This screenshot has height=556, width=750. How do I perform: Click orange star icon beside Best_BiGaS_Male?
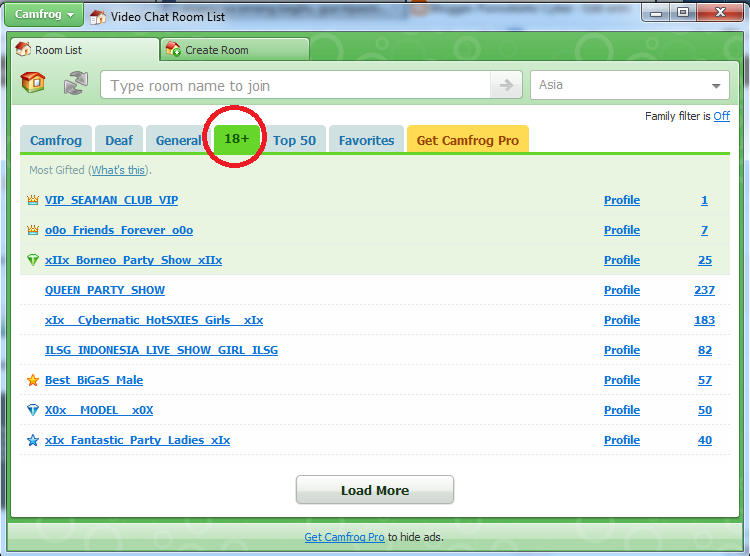tap(33, 380)
